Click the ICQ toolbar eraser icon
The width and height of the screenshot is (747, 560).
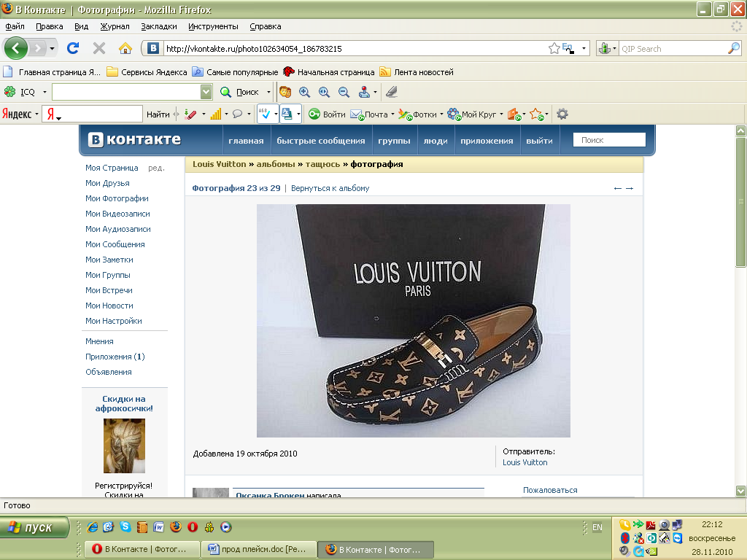(x=392, y=91)
